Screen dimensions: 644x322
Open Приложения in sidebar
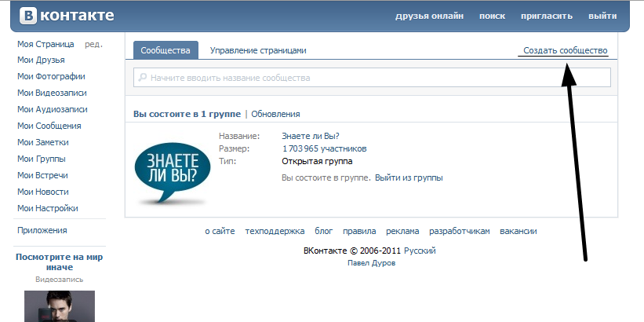tap(42, 230)
